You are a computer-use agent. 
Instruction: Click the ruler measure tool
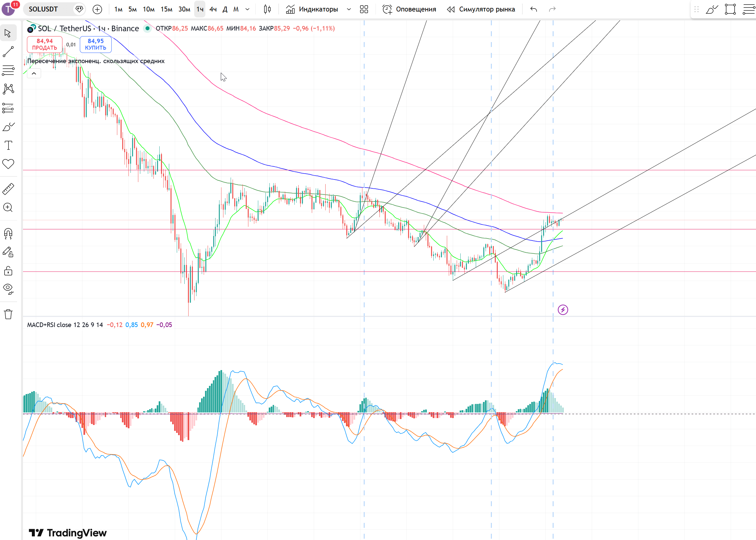pyautogui.click(x=8, y=189)
